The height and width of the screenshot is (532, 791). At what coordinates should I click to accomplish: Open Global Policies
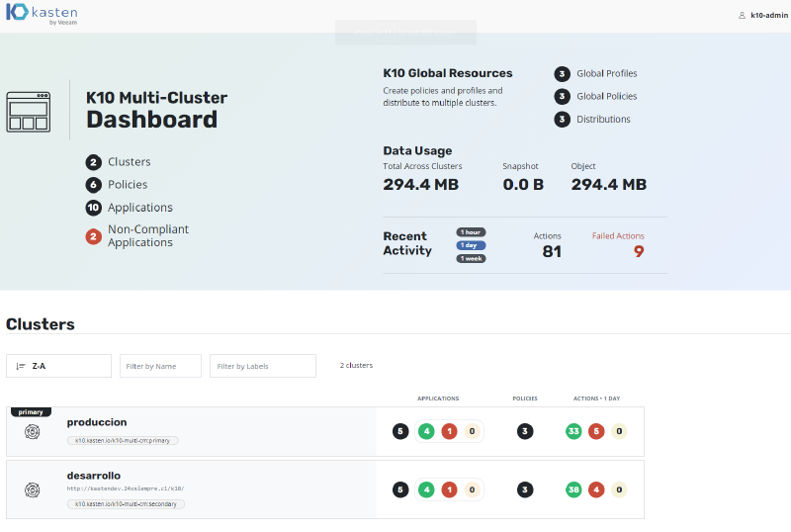pos(607,96)
